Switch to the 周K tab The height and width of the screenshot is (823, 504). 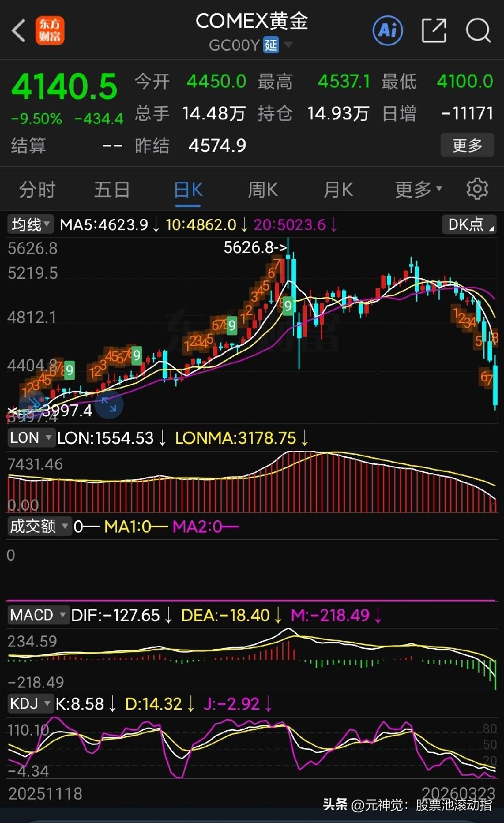pyautogui.click(x=263, y=189)
